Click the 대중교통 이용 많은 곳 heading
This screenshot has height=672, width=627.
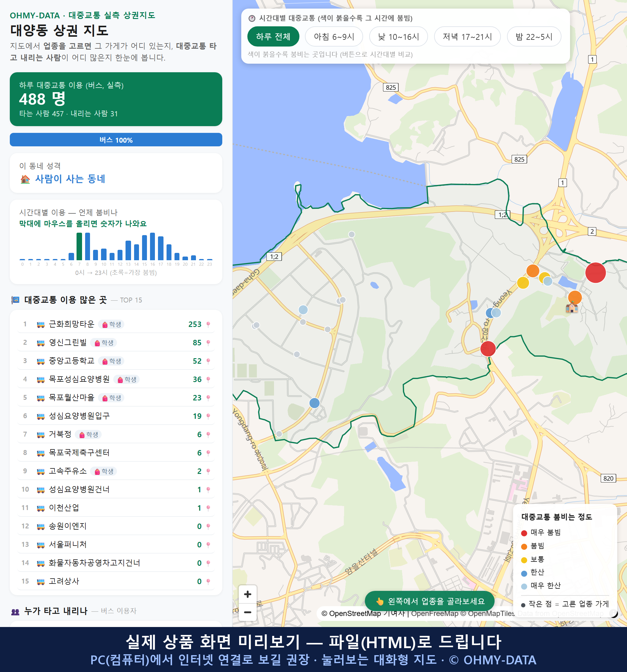coord(66,300)
